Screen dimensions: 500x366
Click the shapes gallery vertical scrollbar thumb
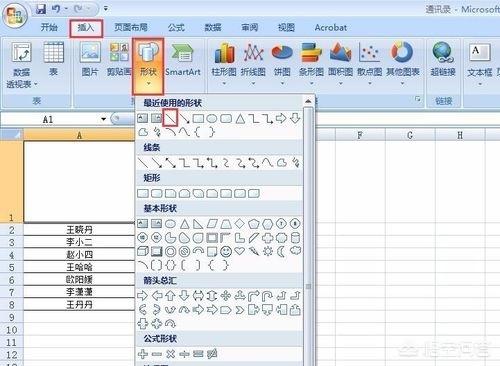pos(308,286)
